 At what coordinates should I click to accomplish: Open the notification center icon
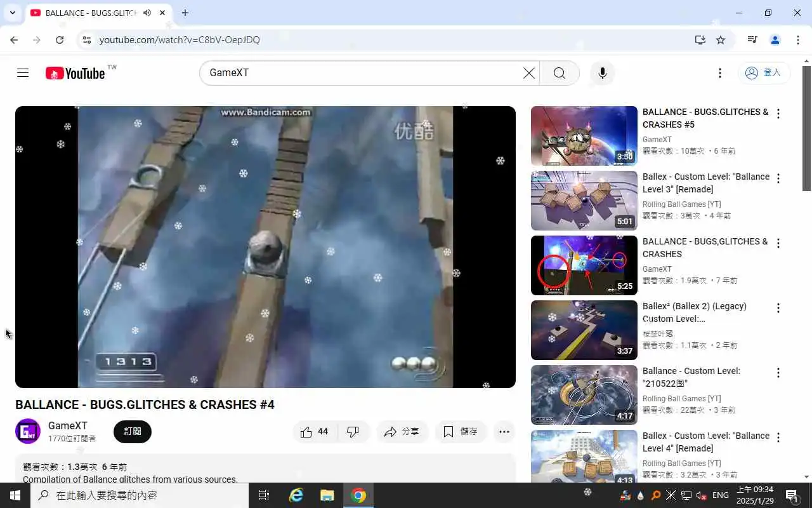(x=792, y=495)
